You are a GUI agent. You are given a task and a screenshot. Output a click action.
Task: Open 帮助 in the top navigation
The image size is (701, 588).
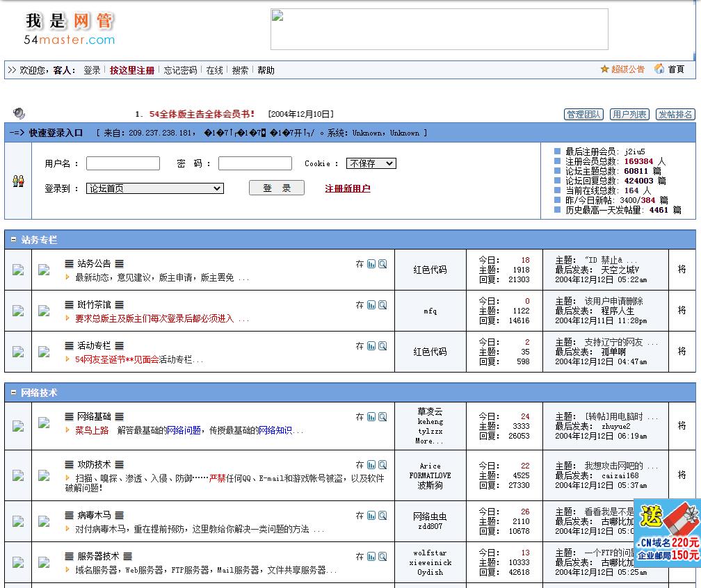(266, 70)
